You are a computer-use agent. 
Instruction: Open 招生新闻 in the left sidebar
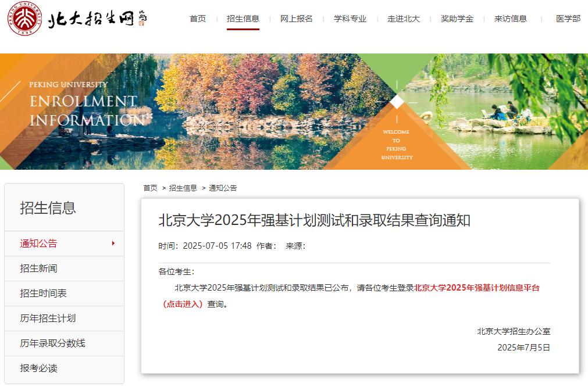click(39, 269)
